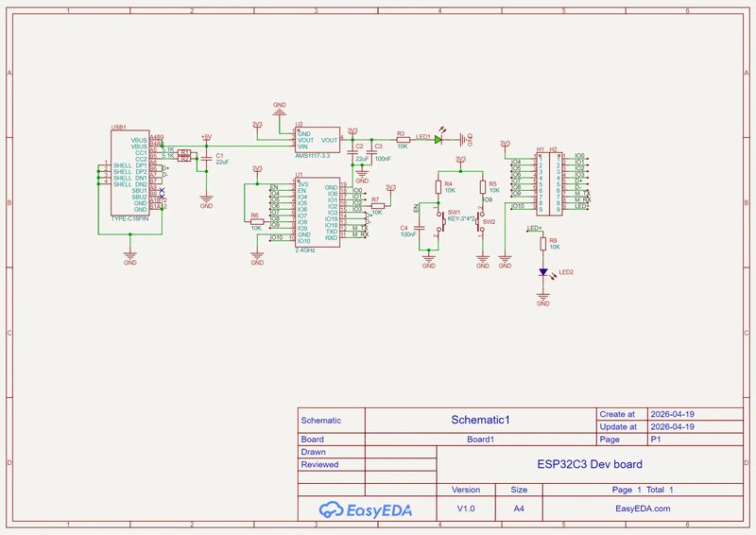Click the A4 size value
This screenshot has width=756, height=535.
click(x=519, y=509)
